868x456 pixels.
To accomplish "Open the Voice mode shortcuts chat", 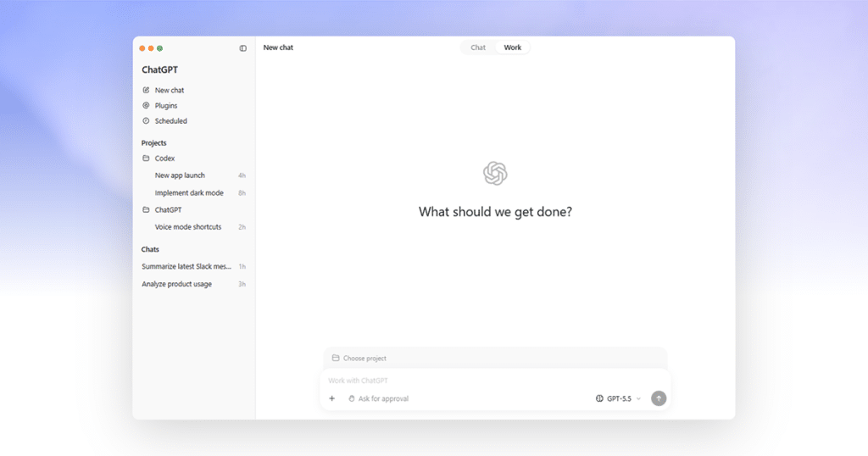I will 188,227.
